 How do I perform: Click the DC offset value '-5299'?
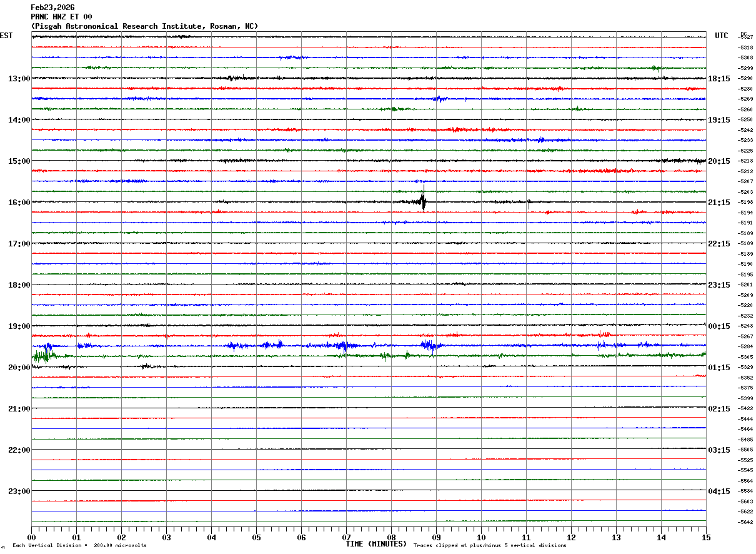[x=745, y=68]
